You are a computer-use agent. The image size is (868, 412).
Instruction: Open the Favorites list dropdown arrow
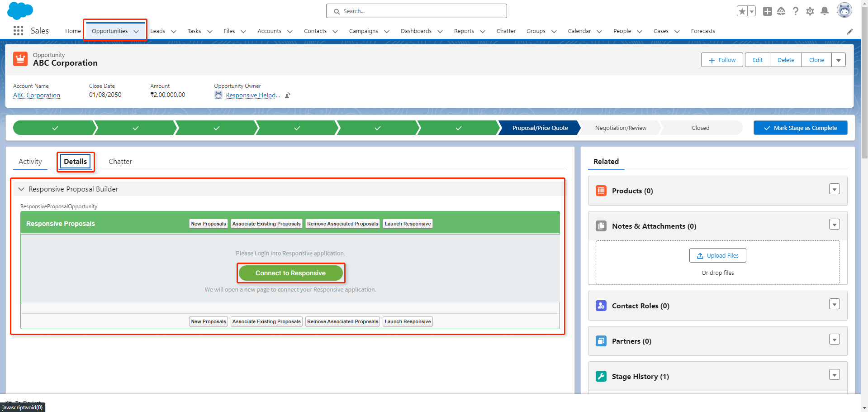pyautogui.click(x=752, y=11)
